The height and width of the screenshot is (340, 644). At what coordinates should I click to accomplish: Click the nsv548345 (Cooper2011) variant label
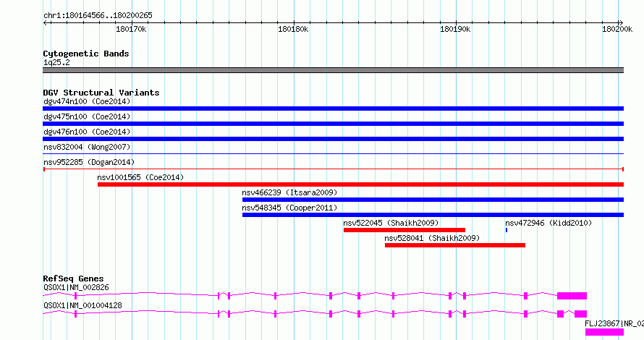(289, 208)
